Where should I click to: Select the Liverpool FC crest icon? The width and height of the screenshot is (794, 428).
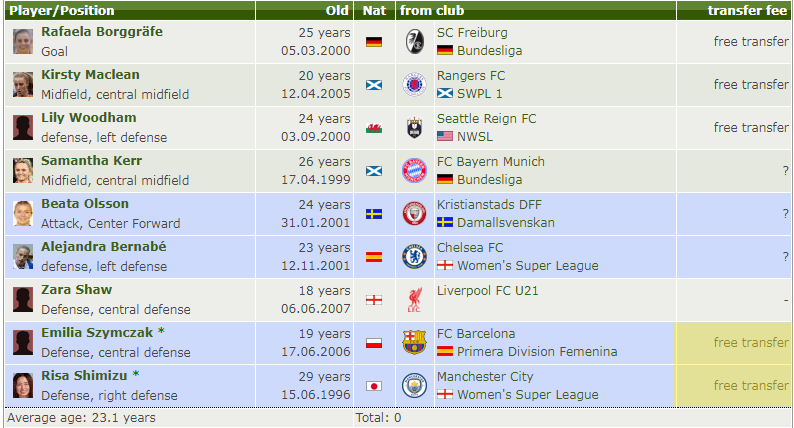[414, 300]
